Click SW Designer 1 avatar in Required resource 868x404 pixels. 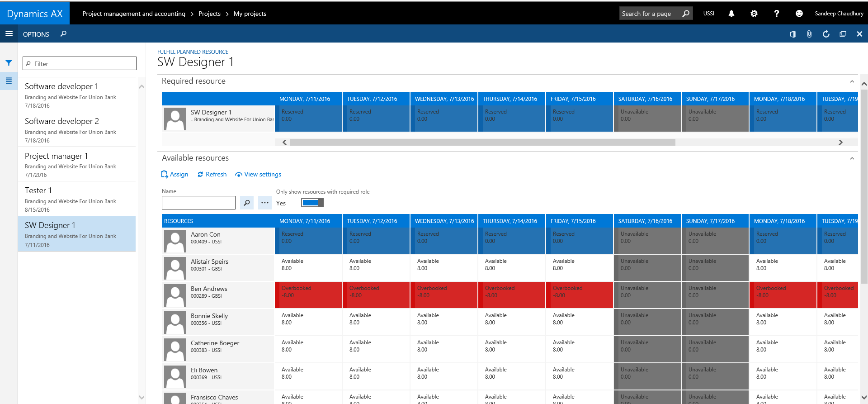click(x=175, y=119)
